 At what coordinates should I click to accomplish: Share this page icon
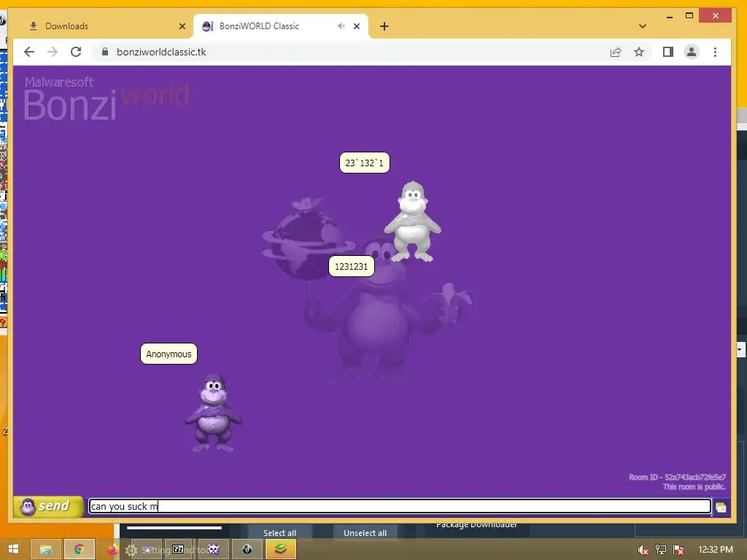pyautogui.click(x=616, y=52)
